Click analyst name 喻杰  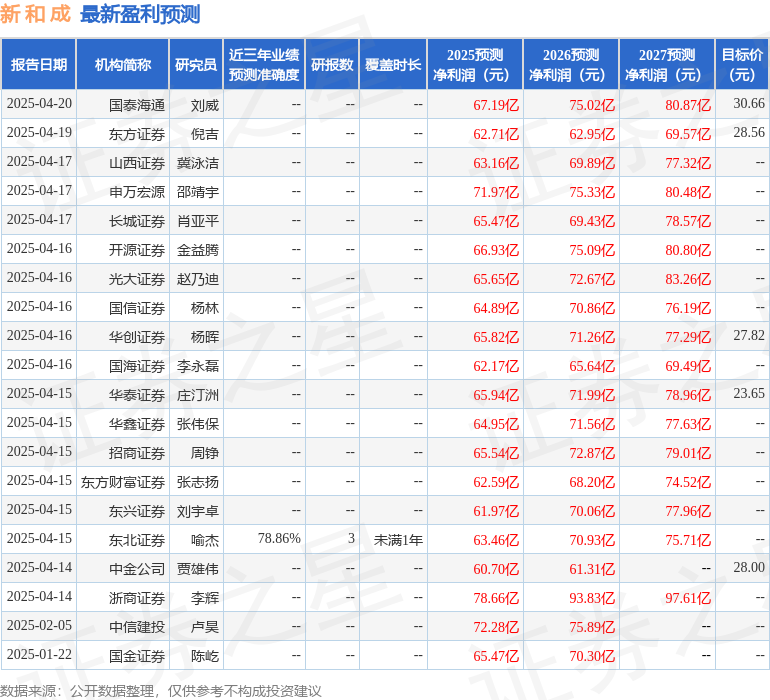[x=204, y=539]
